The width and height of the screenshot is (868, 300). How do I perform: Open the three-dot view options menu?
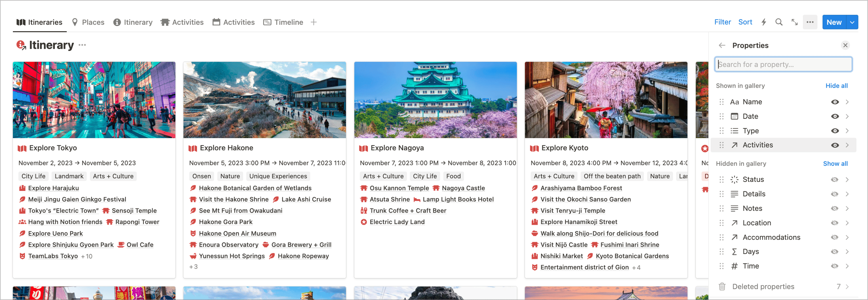[x=810, y=22]
